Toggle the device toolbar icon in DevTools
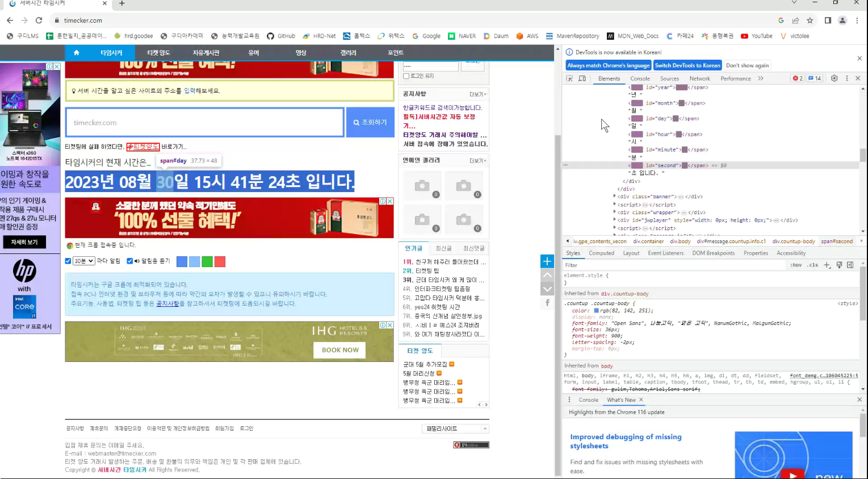This screenshot has height=479, width=868. 582,78
